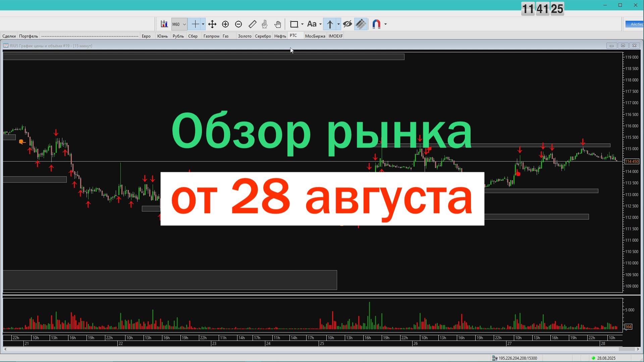Screen dimensions: 644x362
Task: Toggle the pencils drawing mode button
Action: point(361,24)
